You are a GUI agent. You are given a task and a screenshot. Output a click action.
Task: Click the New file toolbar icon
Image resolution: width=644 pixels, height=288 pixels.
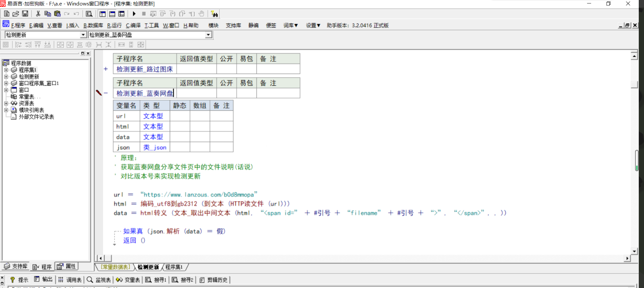tap(6, 14)
